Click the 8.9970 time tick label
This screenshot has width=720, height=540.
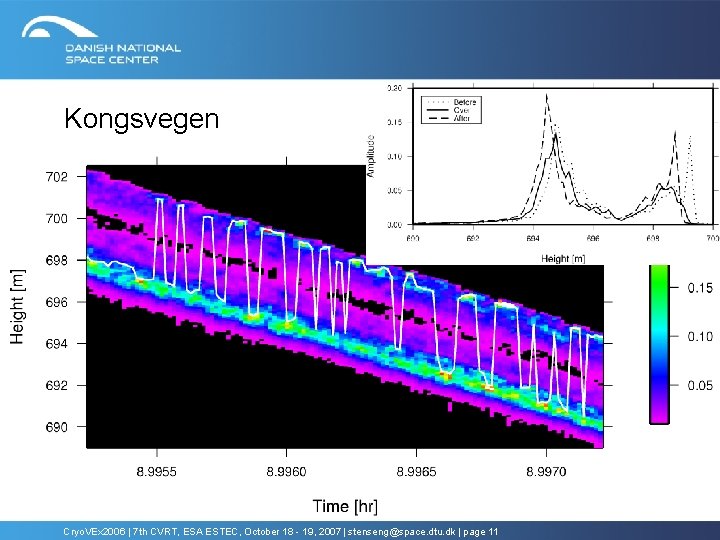pos(546,472)
